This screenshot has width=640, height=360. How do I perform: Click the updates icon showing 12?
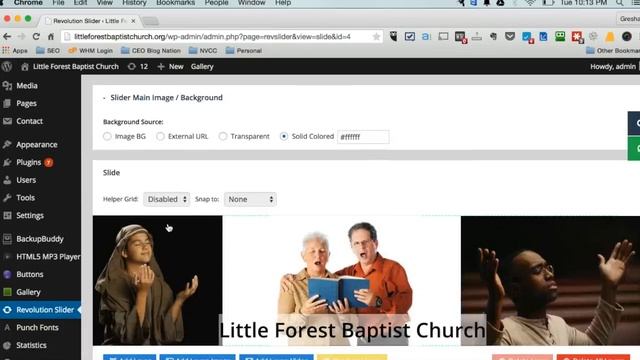[138, 67]
